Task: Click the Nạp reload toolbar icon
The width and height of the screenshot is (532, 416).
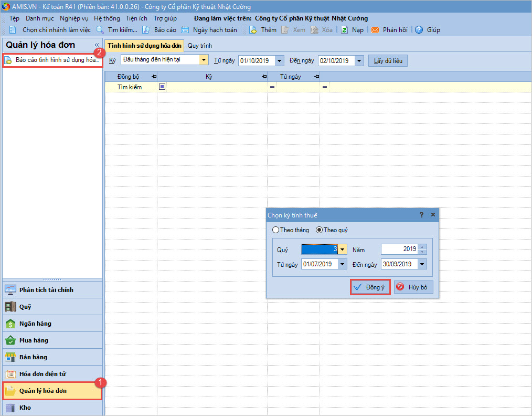Action: click(x=344, y=30)
